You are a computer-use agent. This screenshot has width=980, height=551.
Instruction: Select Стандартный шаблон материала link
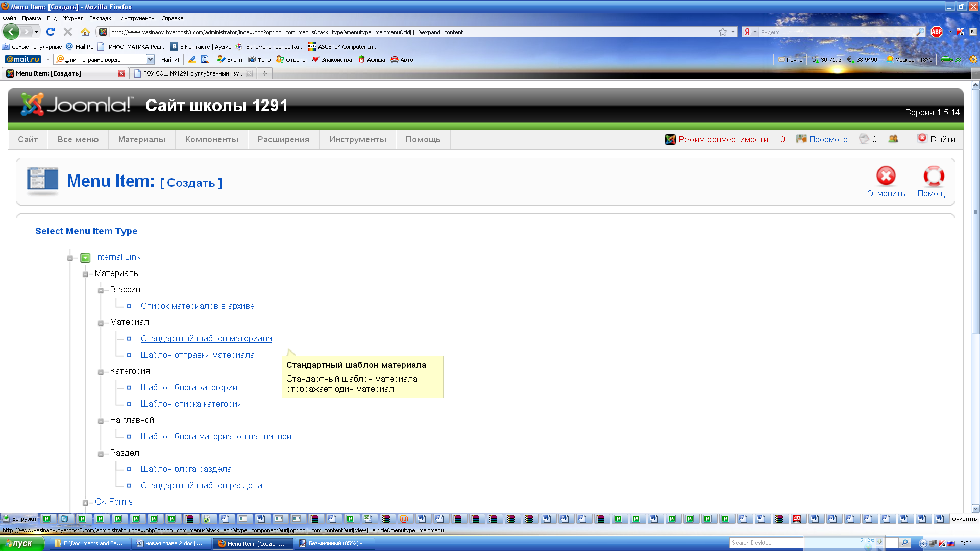pyautogui.click(x=206, y=338)
